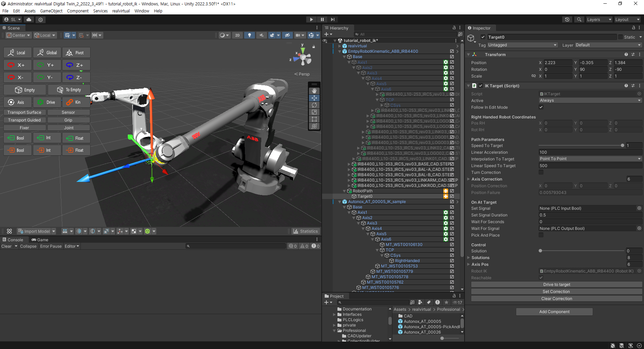The width and height of the screenshot is (644, 349).
Task: Click the Empty GameObject button
Action: (x=25, y=90)
